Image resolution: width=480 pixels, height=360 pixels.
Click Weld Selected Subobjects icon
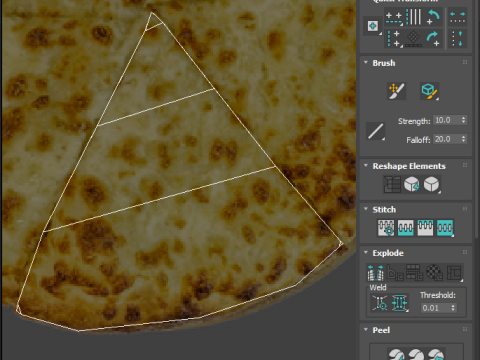[x=400, y=303]
